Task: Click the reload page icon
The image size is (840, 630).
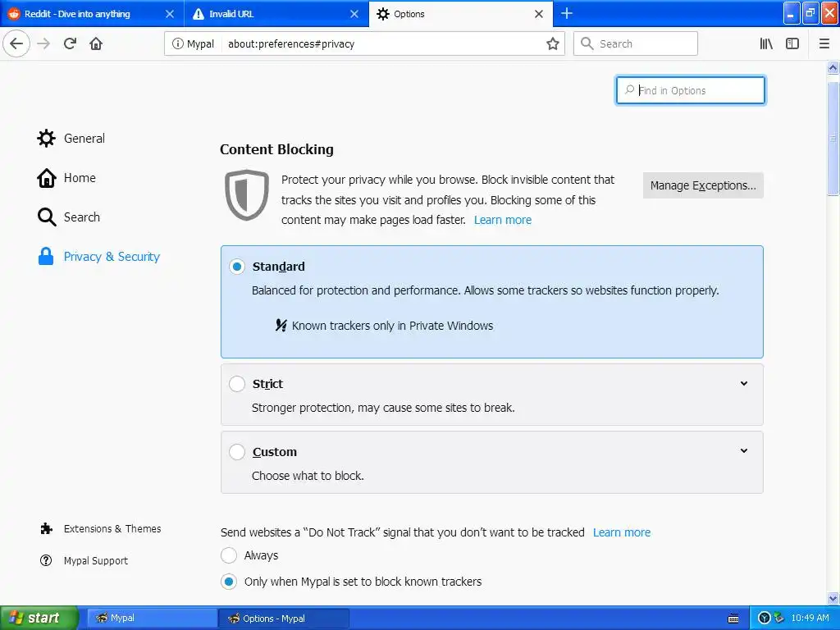Action: point(70,43)
